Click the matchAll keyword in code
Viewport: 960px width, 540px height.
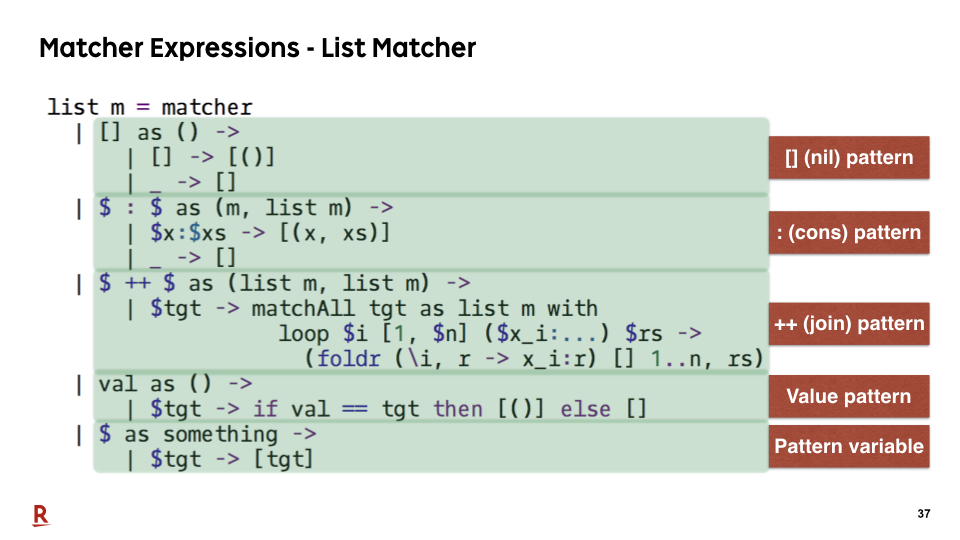tap(303, 309)
